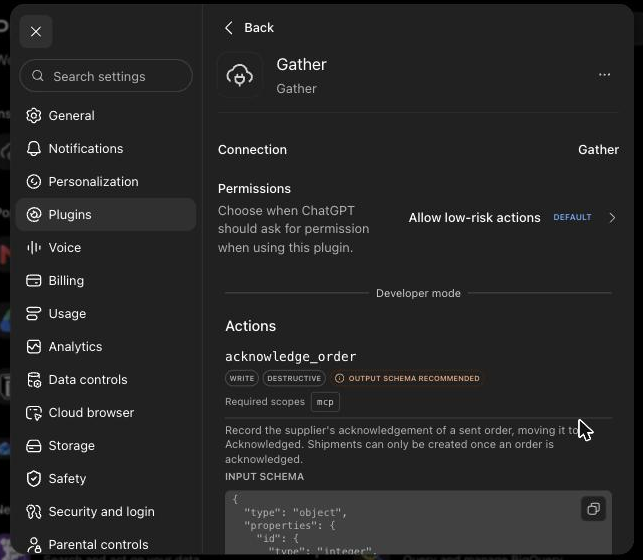This screenshot has height=560, width=643.
Task: Click the Storage drive icon
Action: coord(34,446)
